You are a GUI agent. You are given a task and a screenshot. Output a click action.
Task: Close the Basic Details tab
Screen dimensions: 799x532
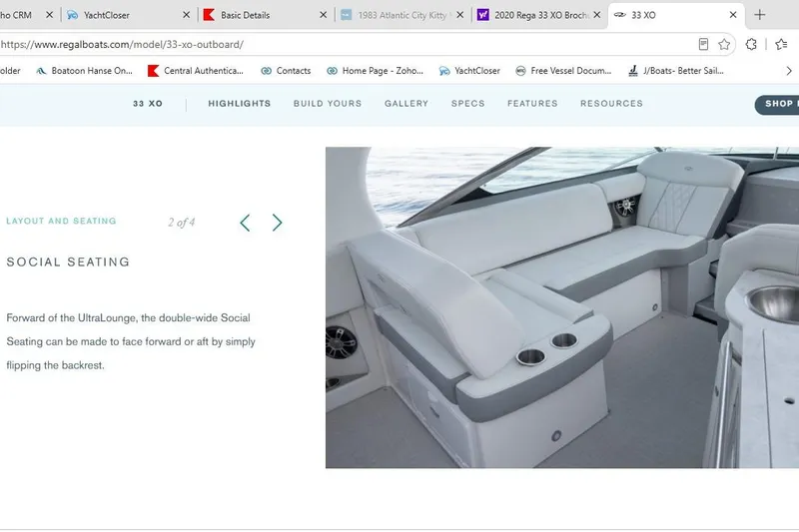pos(323,15)
